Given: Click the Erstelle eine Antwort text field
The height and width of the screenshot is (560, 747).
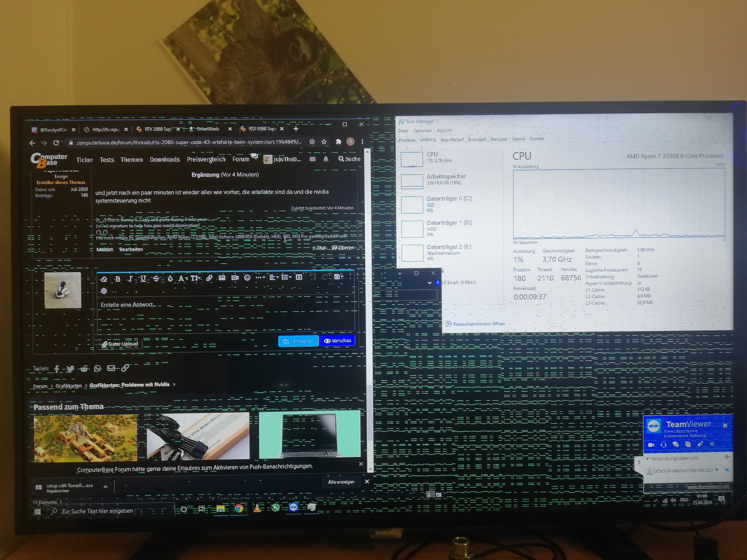Looking at the screenshot, I should coord(226,314).
